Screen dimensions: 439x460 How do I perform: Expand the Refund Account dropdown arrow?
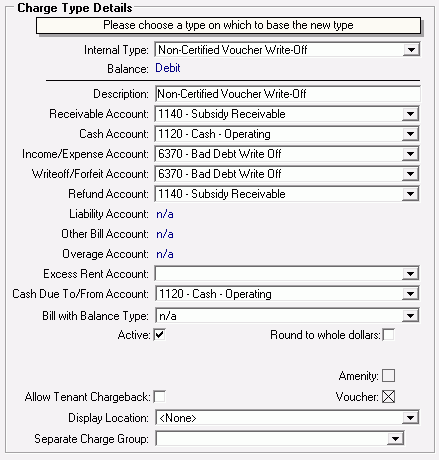(410, 194)
